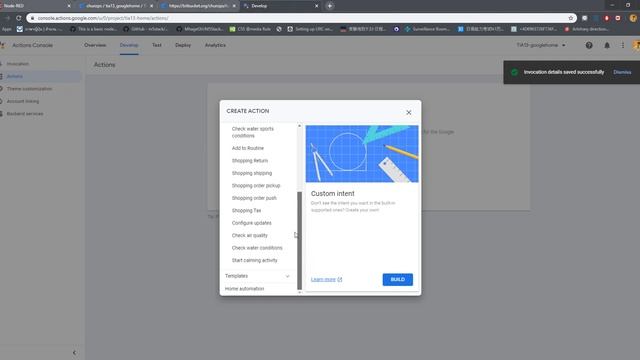Select Shopping order pickup intent
Screen dimensions: 640x360
pos(256,186)
